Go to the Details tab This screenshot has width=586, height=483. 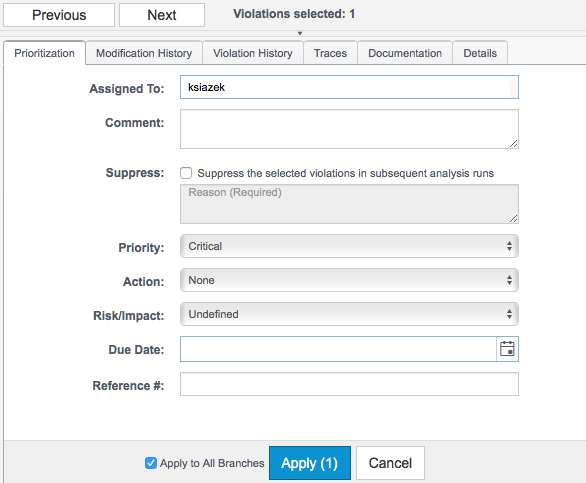(x=480, y=53)
